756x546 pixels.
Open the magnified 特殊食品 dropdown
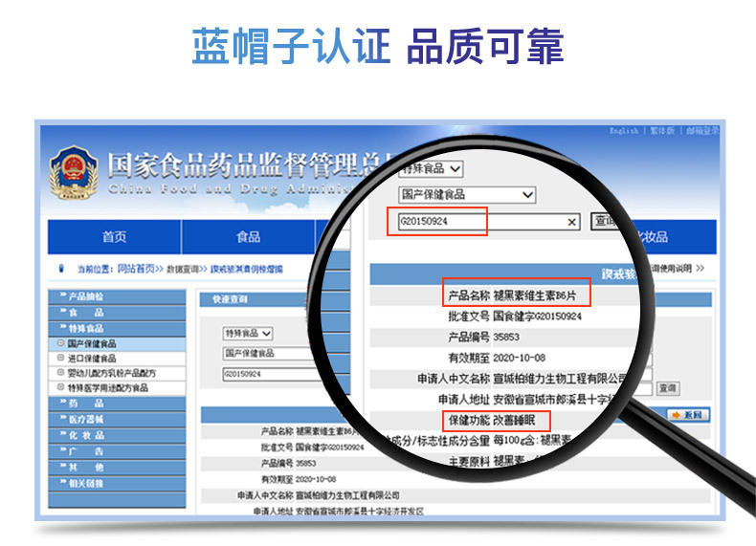(430, 168)
